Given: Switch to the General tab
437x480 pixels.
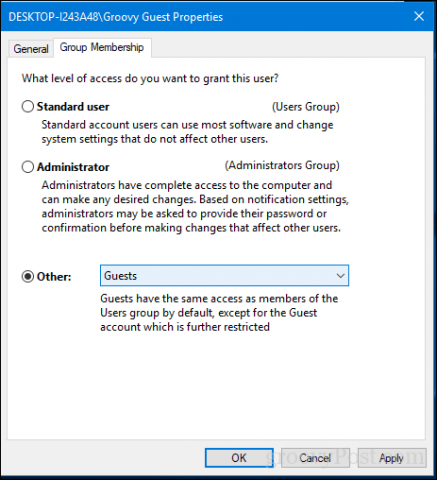Looking at the screenshot, I should click(31, 49).
